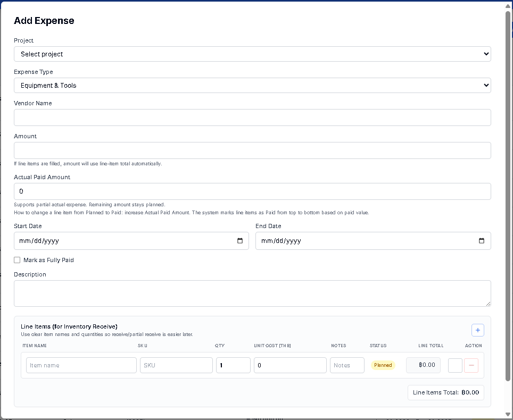Expand the Expense Type dropdown
The height and width of the screenshot is (420, 513).
tap(252, 86)
